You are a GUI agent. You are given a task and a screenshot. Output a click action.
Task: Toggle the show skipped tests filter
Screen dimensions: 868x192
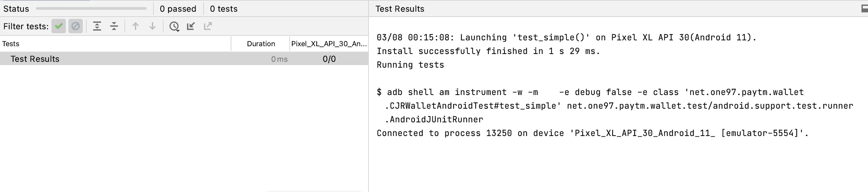click(76, 26)
